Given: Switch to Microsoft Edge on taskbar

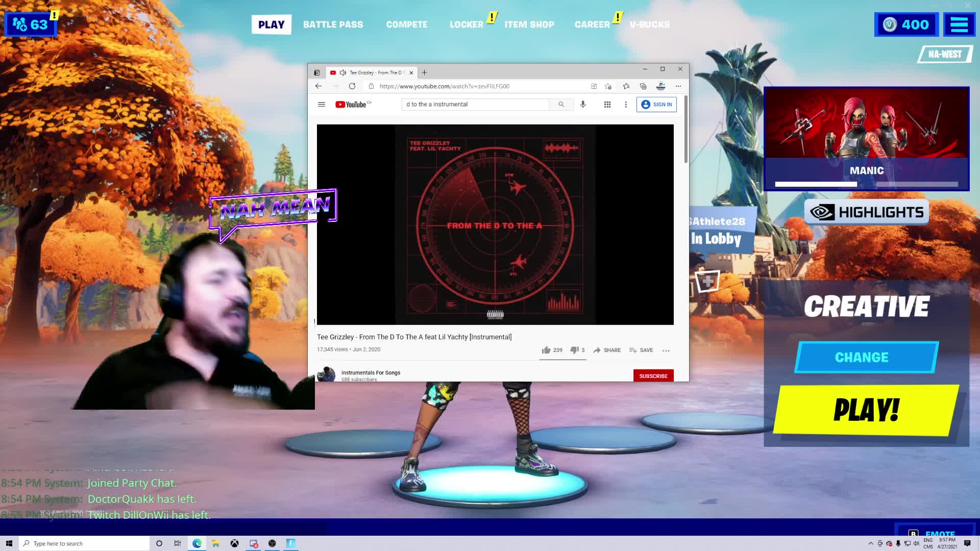Looking at the screenshot, I should click(197, 543).
